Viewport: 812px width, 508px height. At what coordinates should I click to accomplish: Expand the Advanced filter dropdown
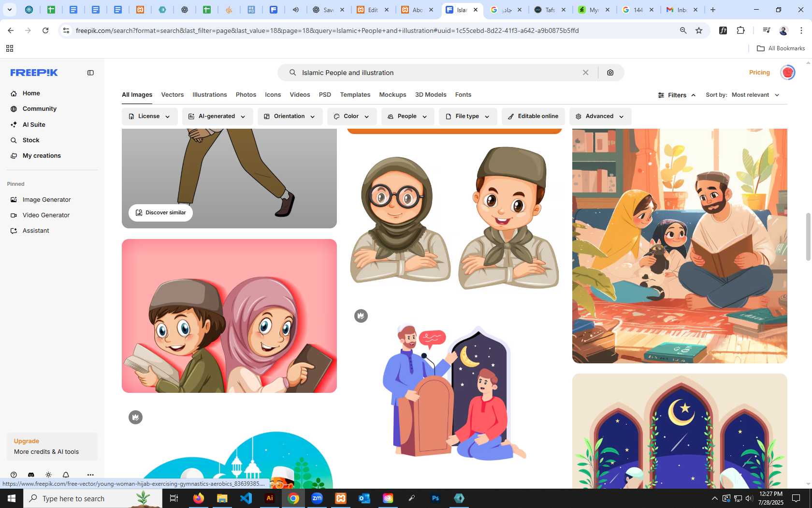pos(600,117)
